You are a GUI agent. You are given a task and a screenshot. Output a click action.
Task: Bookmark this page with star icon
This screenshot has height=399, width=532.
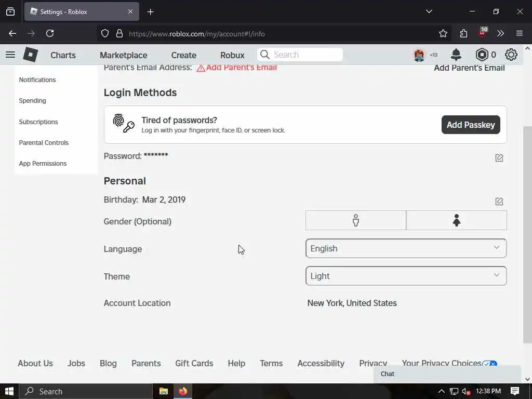pyautogui.click(x=443, y=33)
